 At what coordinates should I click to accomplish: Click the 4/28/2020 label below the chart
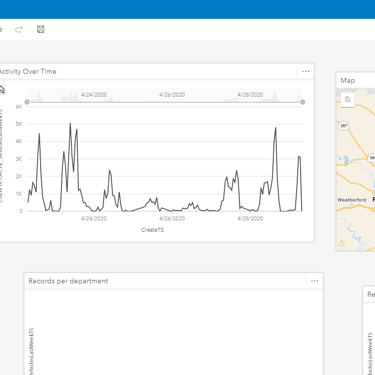click(x=250, y=219)
